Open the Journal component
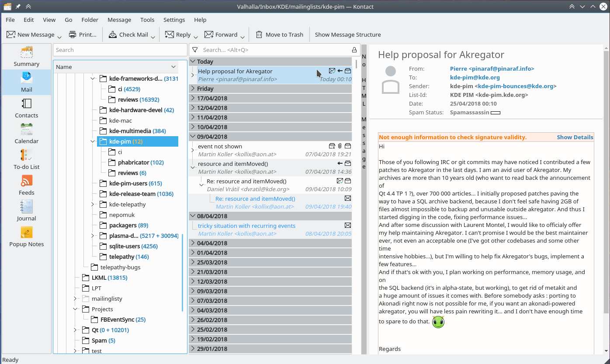The image size is (610, 364). click(x=26, y=211)
